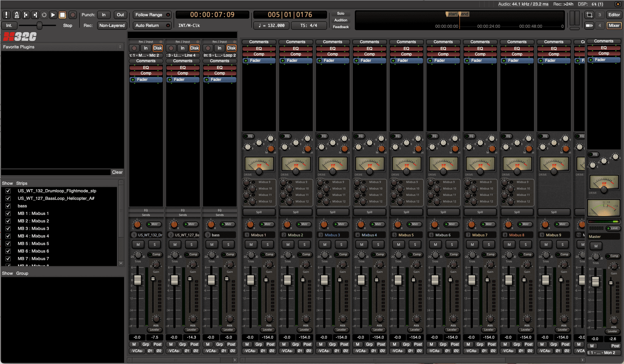This screenshot has height=364, width=624.
Task: Switch to the Editor tab
Action: point(614,15)
